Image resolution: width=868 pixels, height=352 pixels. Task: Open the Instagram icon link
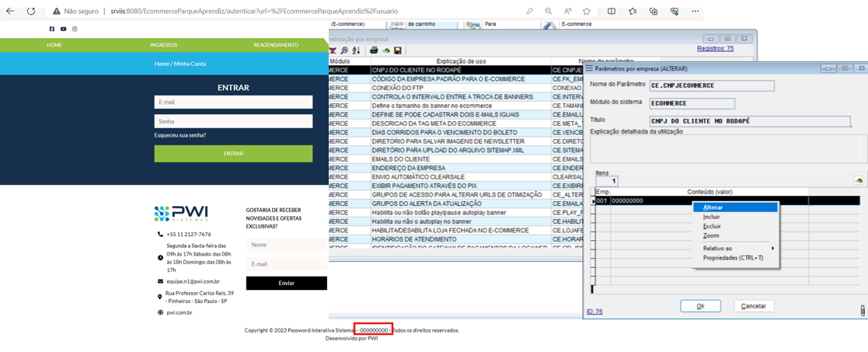coord(75,29)
